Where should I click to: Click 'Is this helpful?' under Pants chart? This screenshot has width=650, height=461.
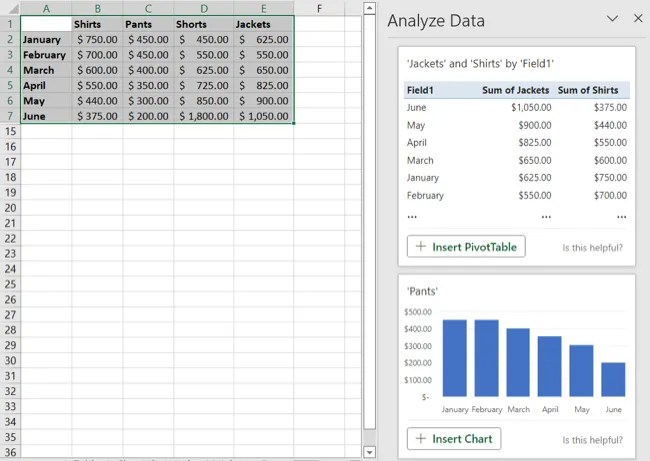click(x=592, y=440)
